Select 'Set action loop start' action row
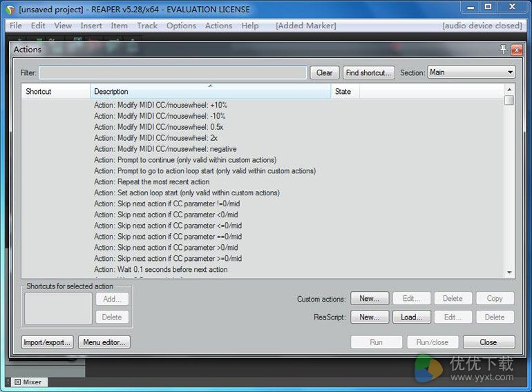532x392 pixels. point(187,193)
